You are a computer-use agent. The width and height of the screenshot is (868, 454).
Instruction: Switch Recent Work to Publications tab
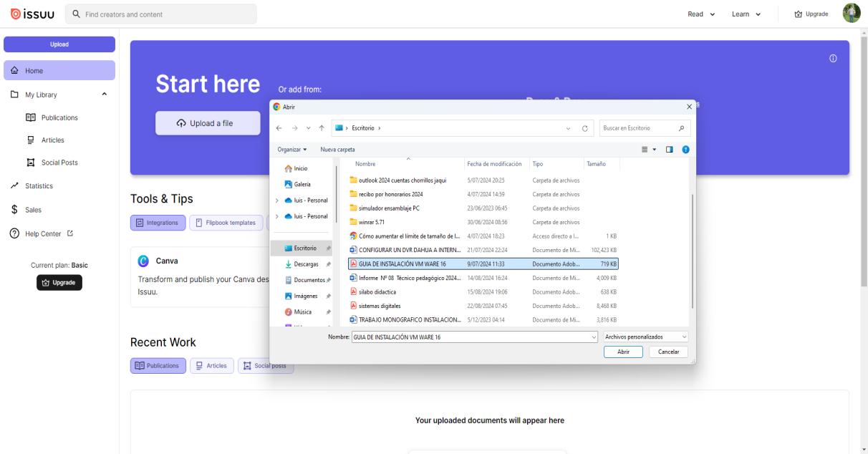(158, 366)
